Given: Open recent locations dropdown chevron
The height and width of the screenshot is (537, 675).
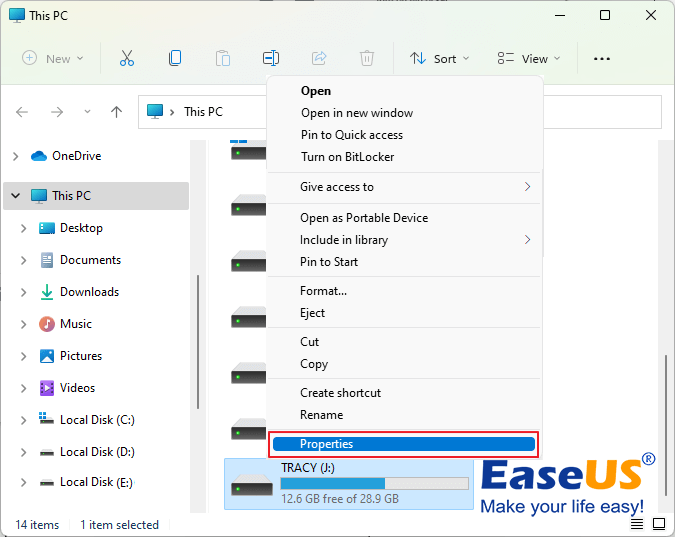Looking at the screenshot, I should [x=87, y=112].
